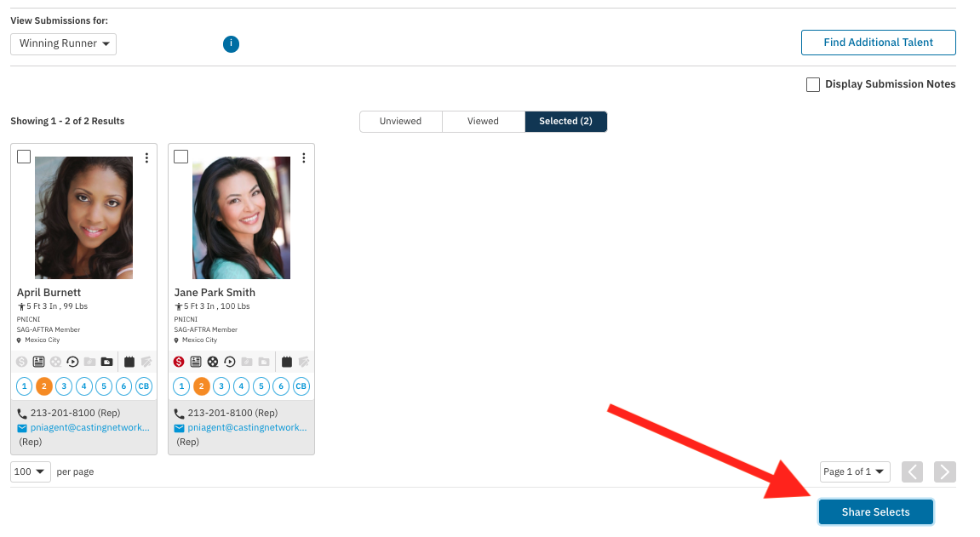Open the 100 per page dropdown
This screenshot has width=980, height=537.
click(30, 471)
